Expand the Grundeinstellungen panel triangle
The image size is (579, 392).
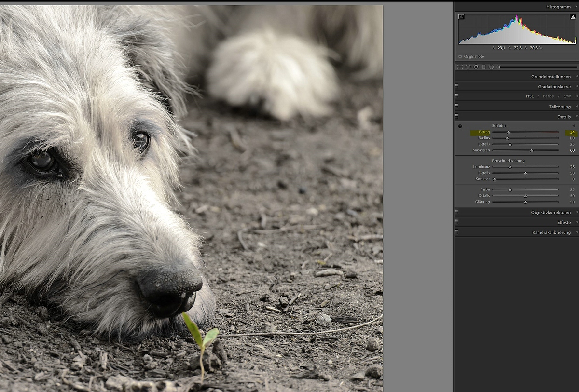pos(576,77)
